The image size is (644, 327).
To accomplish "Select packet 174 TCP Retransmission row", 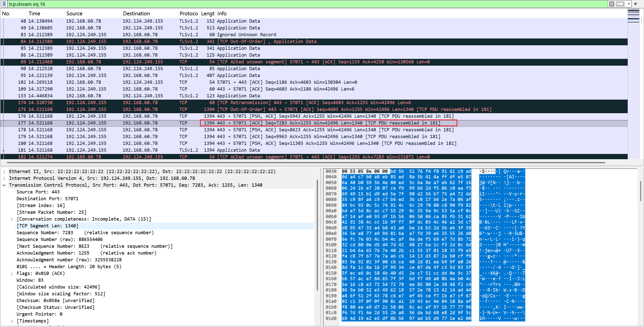I will coord(314,103).
